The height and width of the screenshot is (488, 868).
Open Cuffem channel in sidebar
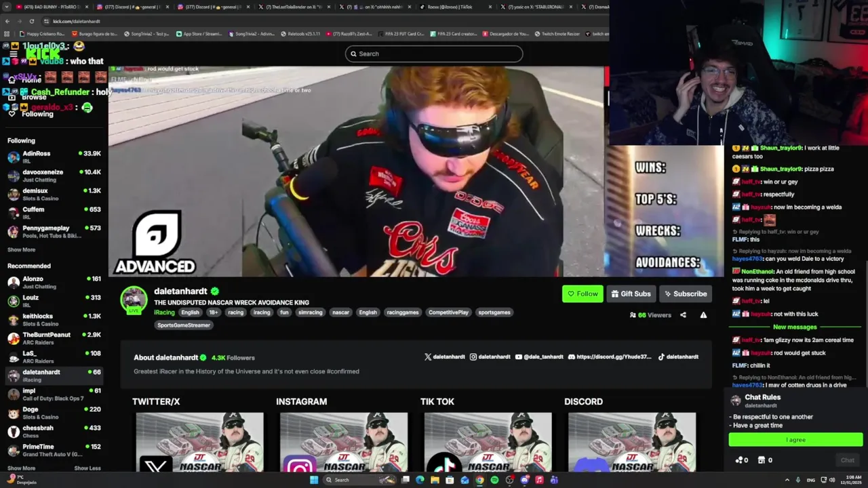pyautogui.click(x=54, y=213)
